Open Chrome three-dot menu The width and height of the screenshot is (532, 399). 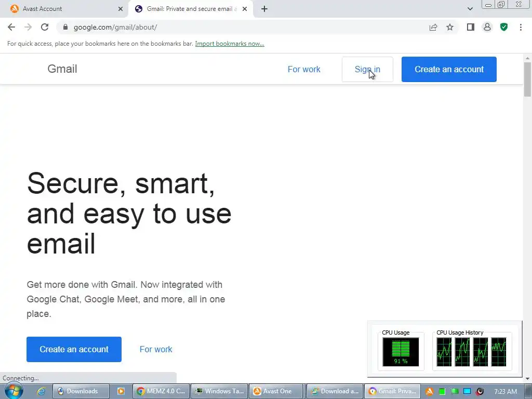[521, 27]
